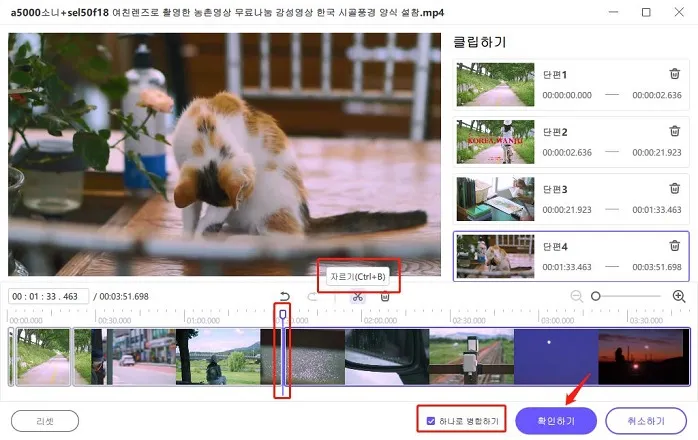This screenshot has height=440, width=698.
Task: Click the blue sky moon frame in timeline
Action: pyautogui.click(x=556, y=357)
